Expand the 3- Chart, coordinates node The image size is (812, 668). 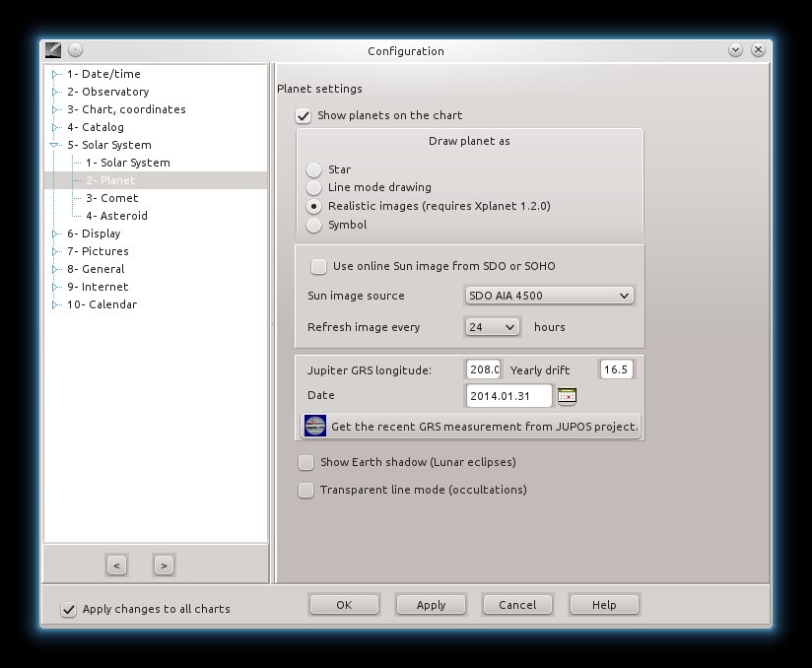click(55, 109)
